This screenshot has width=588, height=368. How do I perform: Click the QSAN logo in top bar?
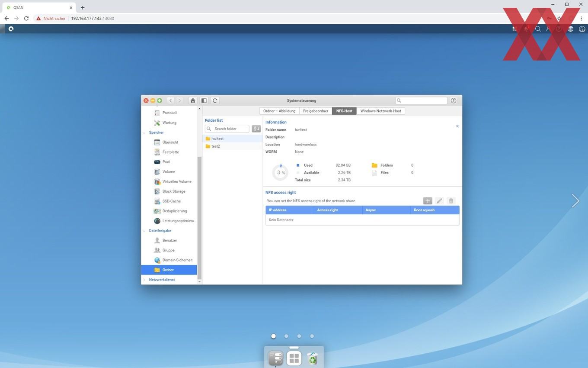[x=11, y=29]
